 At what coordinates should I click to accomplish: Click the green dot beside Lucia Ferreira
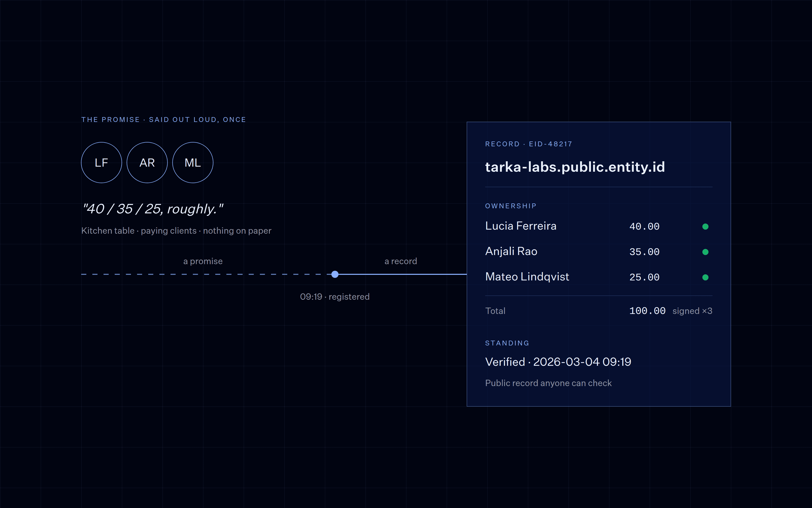705,227
